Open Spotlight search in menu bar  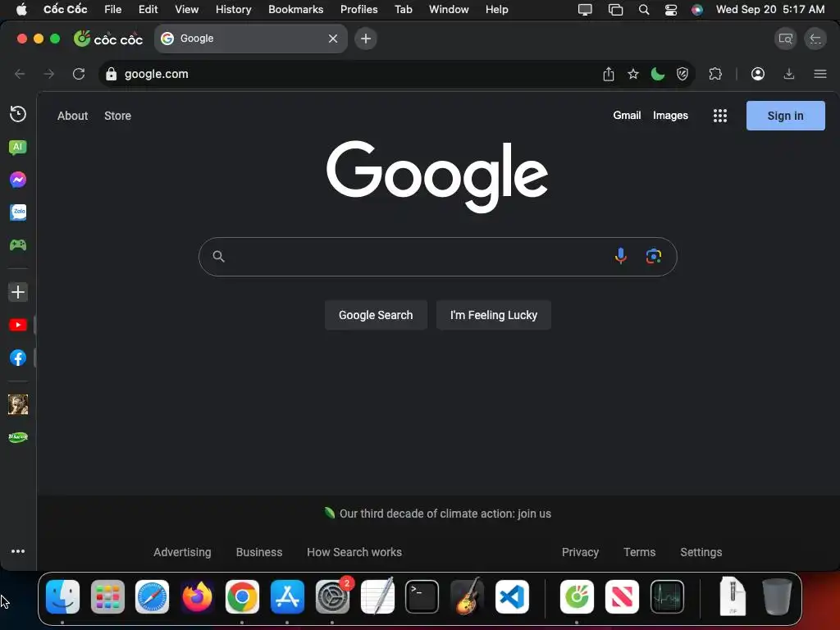click(644, 10)
